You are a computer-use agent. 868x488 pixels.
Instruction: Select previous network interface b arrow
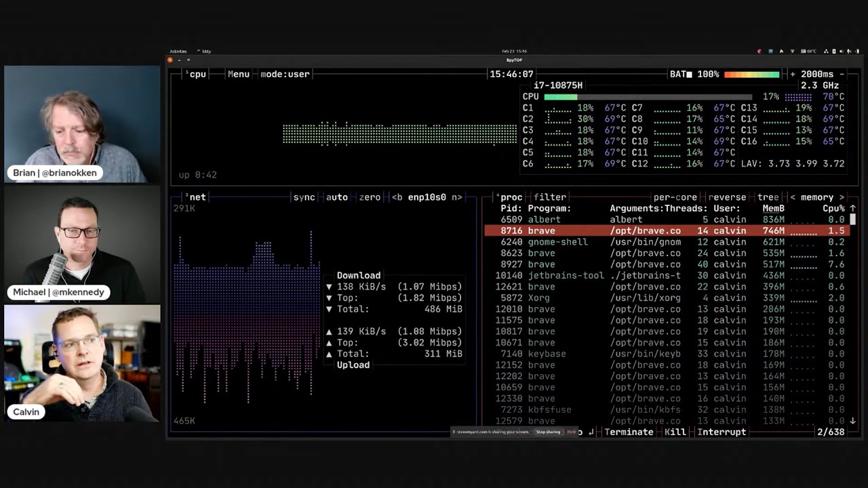[397, 197]
